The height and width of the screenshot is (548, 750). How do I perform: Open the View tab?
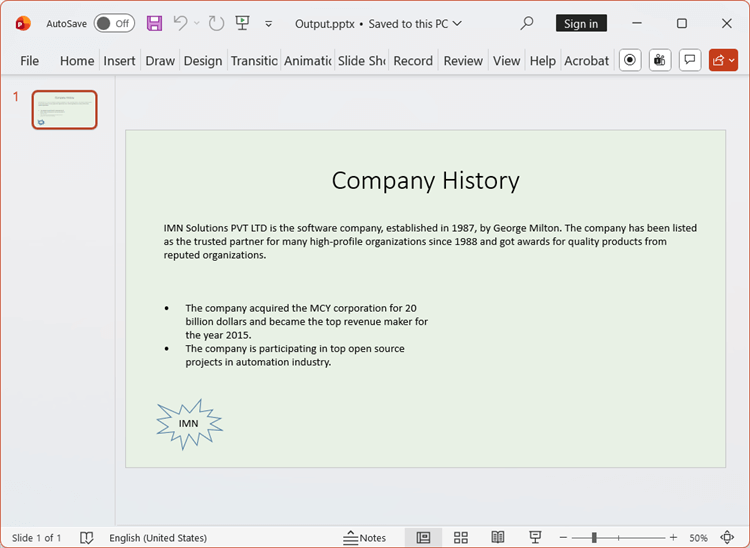(x=507, y=61)
